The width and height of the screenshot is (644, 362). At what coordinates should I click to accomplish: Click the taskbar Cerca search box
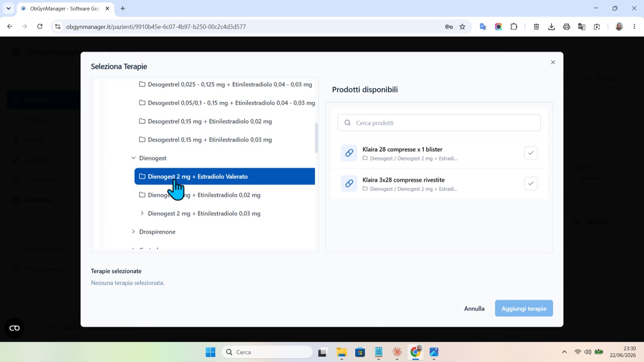(267, 352)
